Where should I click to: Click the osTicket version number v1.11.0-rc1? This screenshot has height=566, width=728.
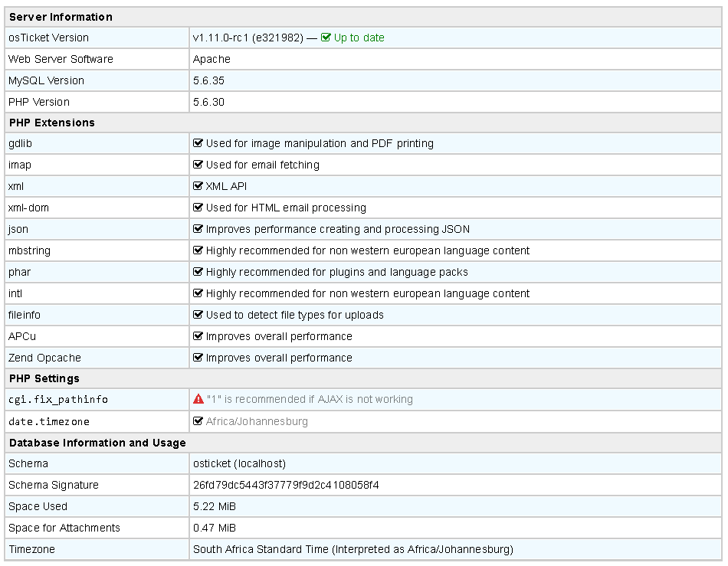click(x=221, y=38)
